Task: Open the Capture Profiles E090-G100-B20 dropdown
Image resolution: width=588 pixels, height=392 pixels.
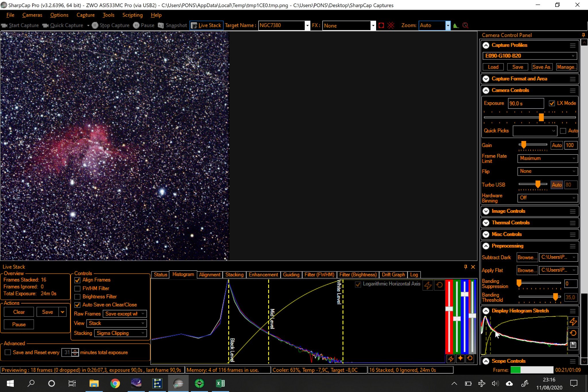Action: 529,56
